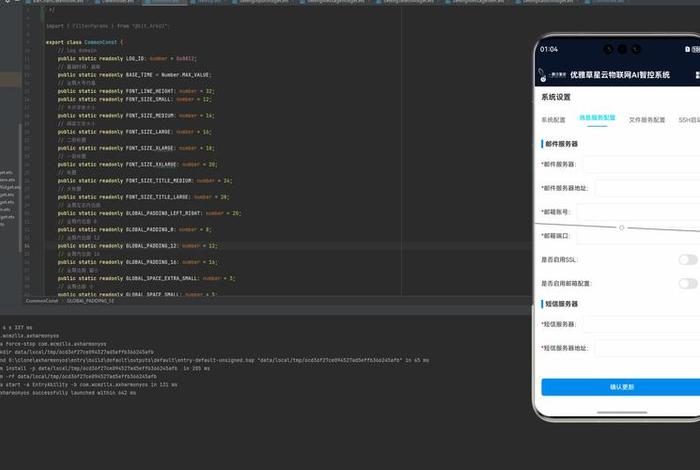
Task: Focus the 邮件服务器 input field
Action: pyautogui.click(x=640, y=164)
